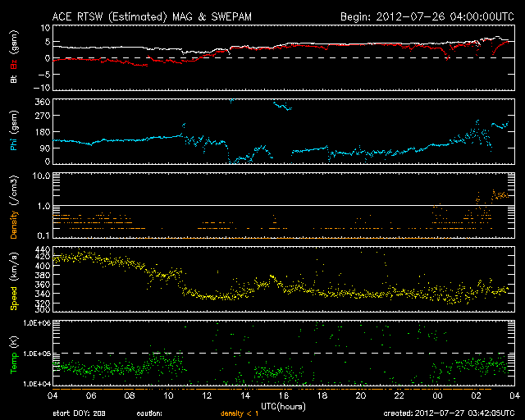Click the '02' hour tick label
Screen dimensions: 525x420
(476, 396)
